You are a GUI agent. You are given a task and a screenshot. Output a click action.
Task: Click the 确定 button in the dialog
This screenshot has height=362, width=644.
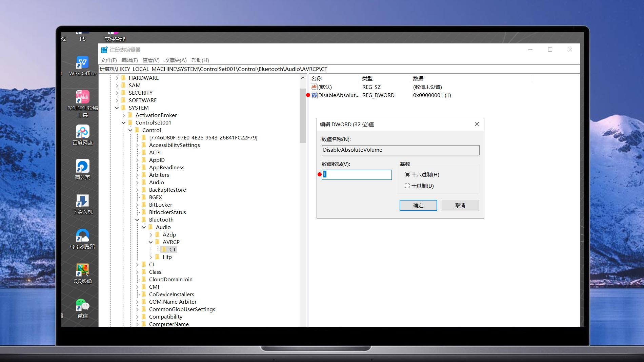click(x=418, y=205)
